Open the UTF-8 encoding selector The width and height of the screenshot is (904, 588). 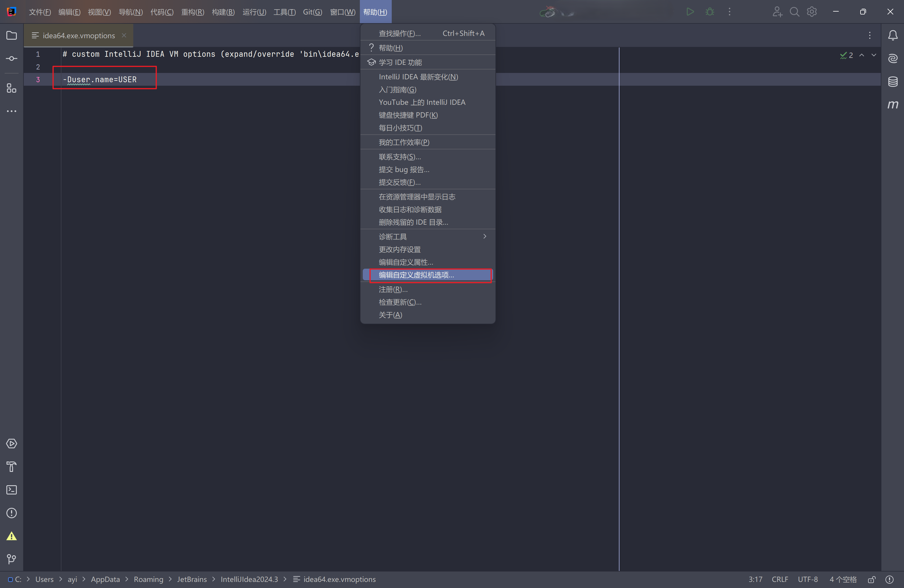point(808,579)
